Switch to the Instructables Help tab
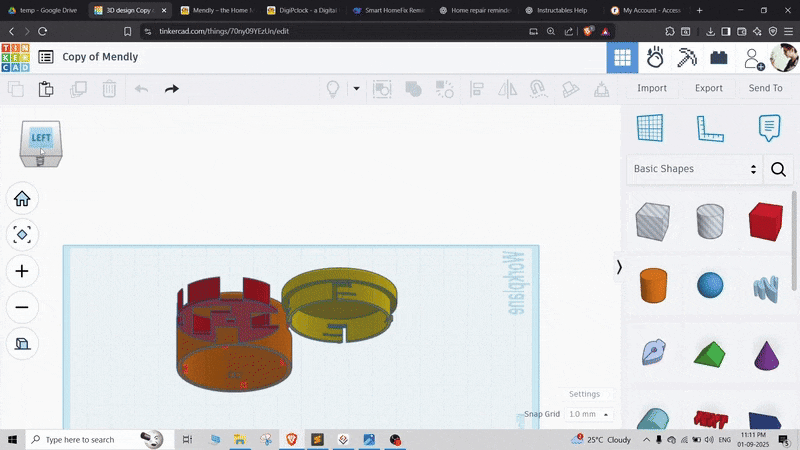 560,10
